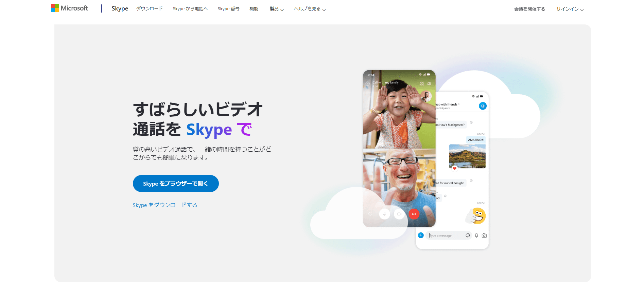Click the blue video call icon in chat
Screen dimensions: 644x286
[483, 106]
